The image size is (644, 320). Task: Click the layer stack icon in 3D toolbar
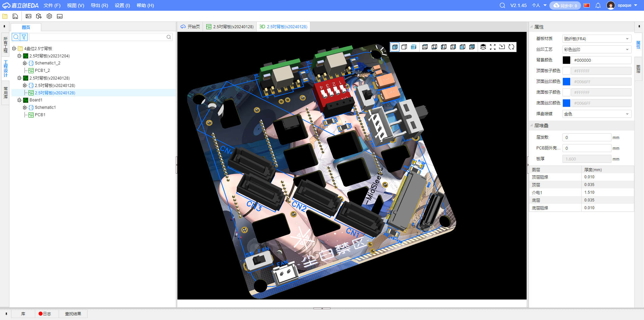click(483, 47)
